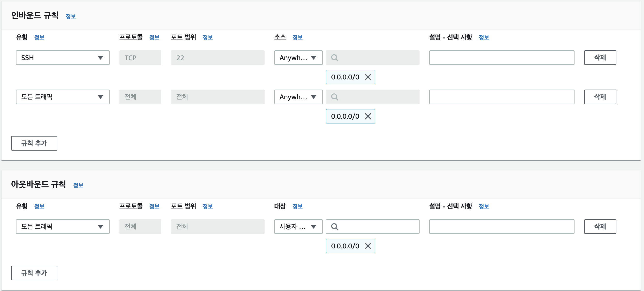Open 정보 link beside inbound 포트 범위
The height and width of the screenshot is (291, 644).
pyautogui.click(x=207, y=38)
